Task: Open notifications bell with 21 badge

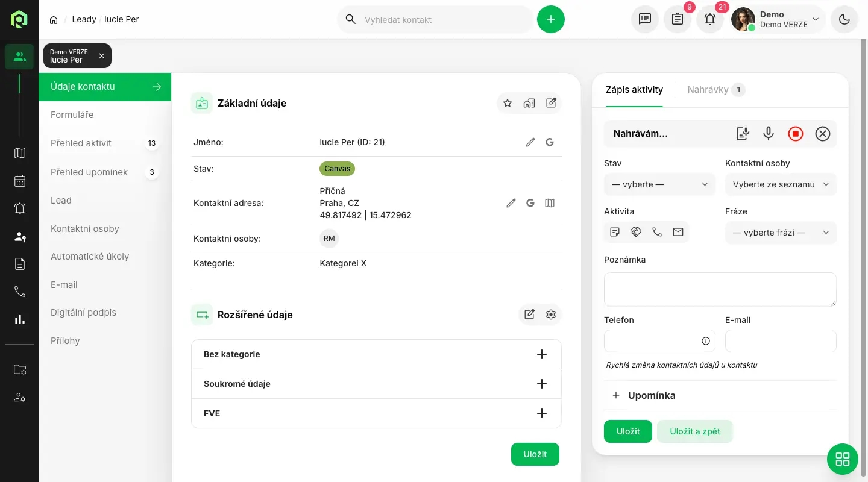Action: 710,19
